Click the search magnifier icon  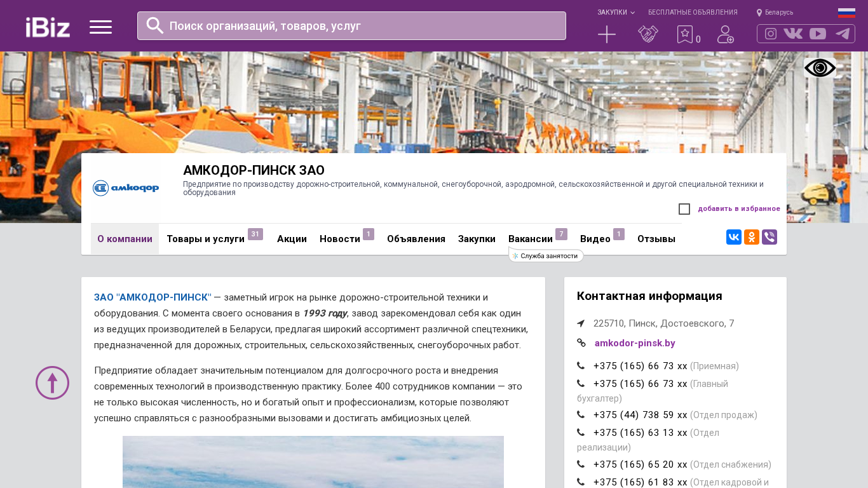click(x=155, y=25)
